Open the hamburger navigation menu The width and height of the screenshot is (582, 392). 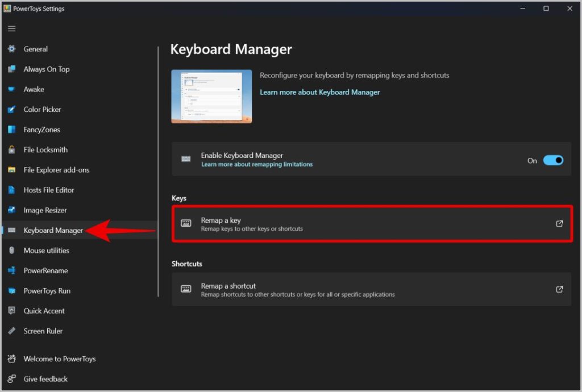coord(11,28)
